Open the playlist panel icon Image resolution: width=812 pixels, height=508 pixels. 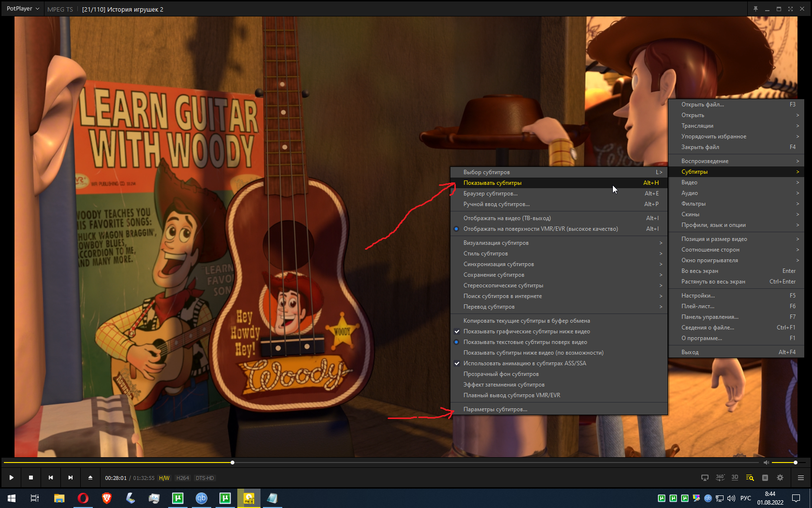tap(765, 478)
